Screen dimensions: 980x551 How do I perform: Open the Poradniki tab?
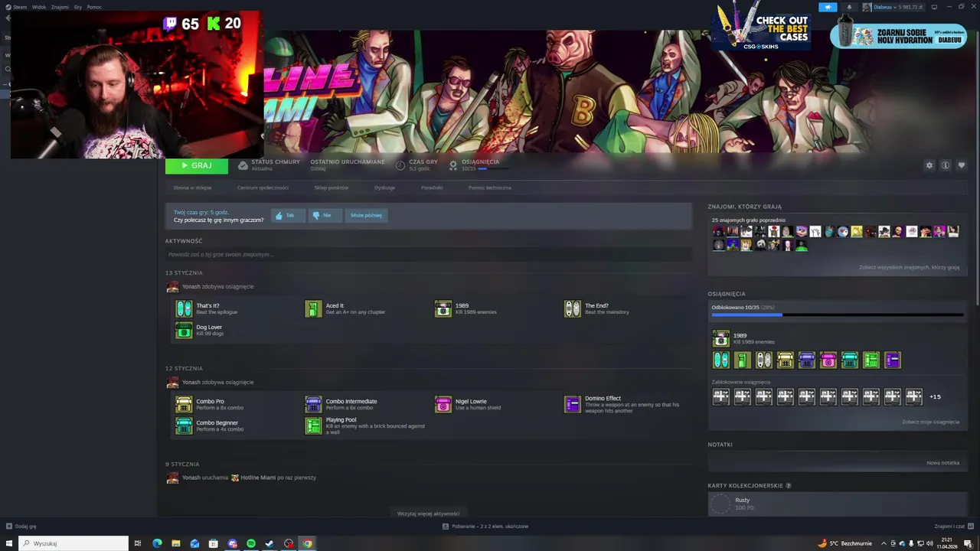coord(432,187)
